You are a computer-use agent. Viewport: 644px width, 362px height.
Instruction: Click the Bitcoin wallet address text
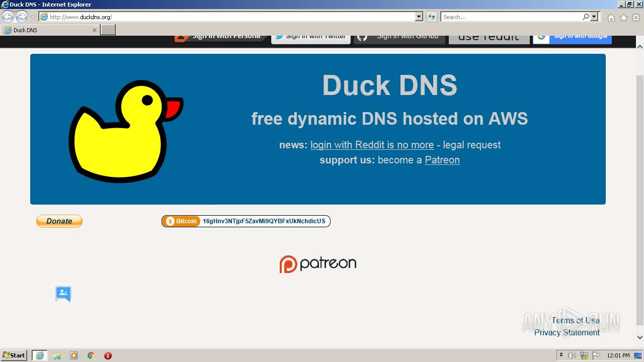(264, 221)
